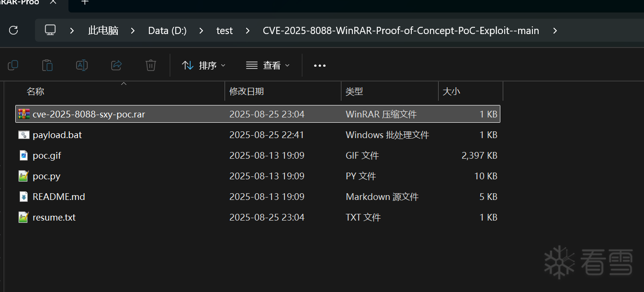
Task: Click the Paste toolbar icon
Action: coord(47,65)
